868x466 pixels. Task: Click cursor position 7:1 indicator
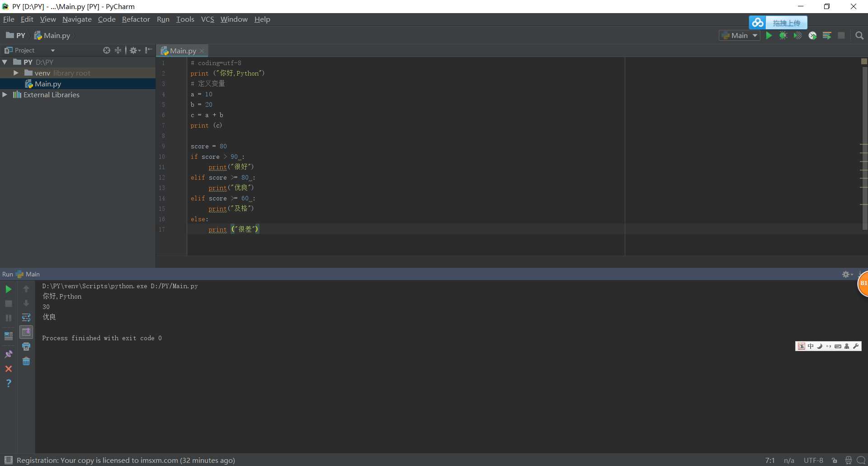coord(770,461)
